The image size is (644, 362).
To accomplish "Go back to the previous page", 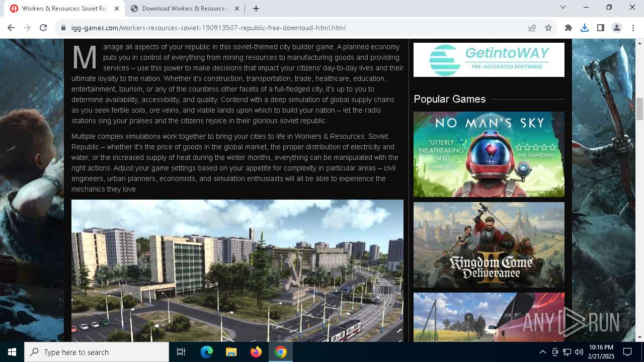I will pos(11,28).
